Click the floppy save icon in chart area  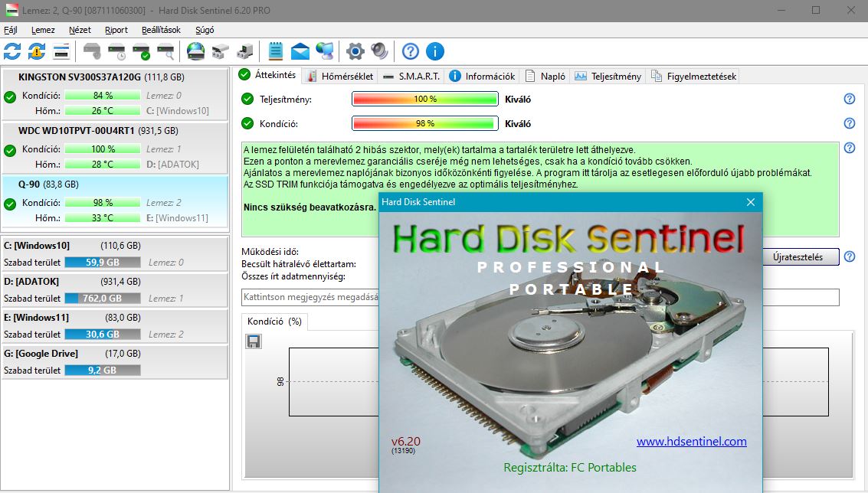coord(254,341)
